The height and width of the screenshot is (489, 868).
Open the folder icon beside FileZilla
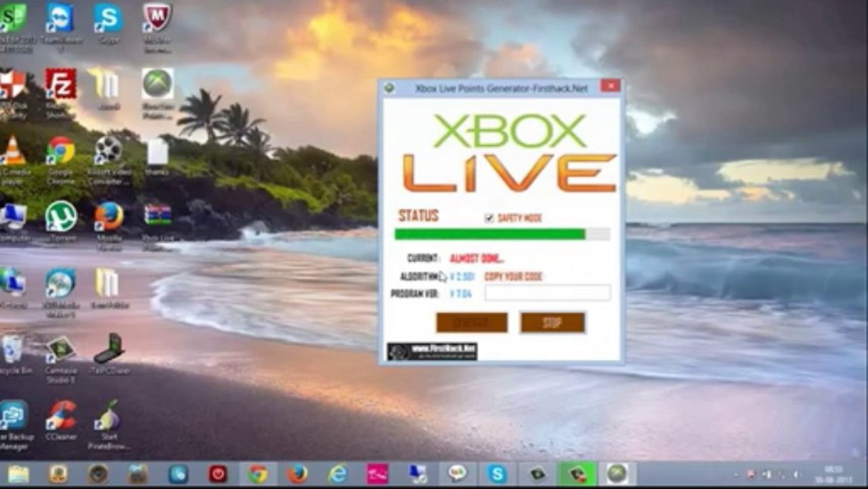click(108, 88)
